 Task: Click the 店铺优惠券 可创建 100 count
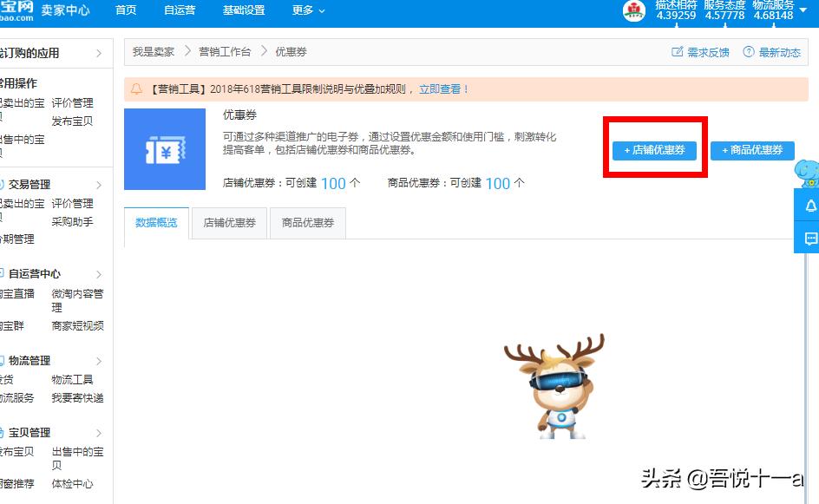point(333,183)
